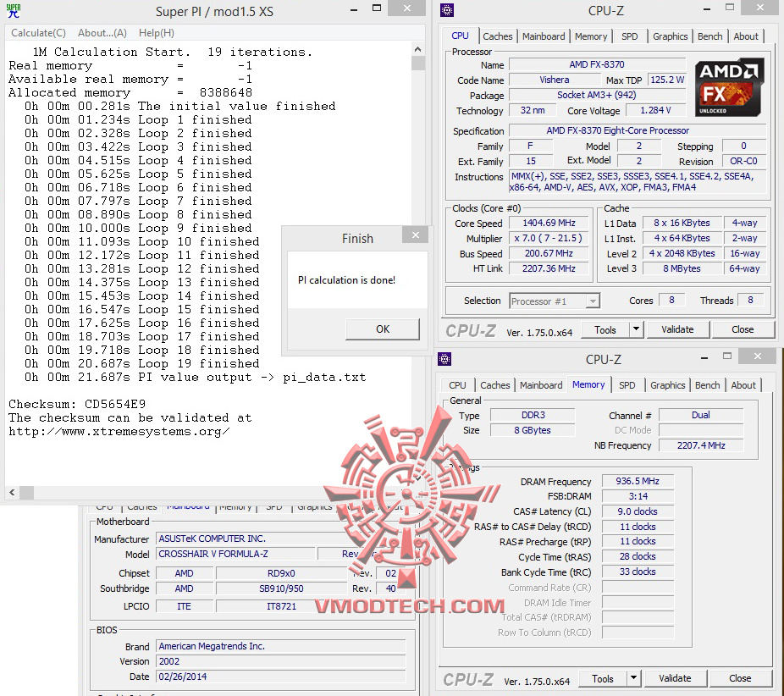Select SPD tab in the Memory CPU-Z window
Screen dimensions: 784x696
coord(627,385)
